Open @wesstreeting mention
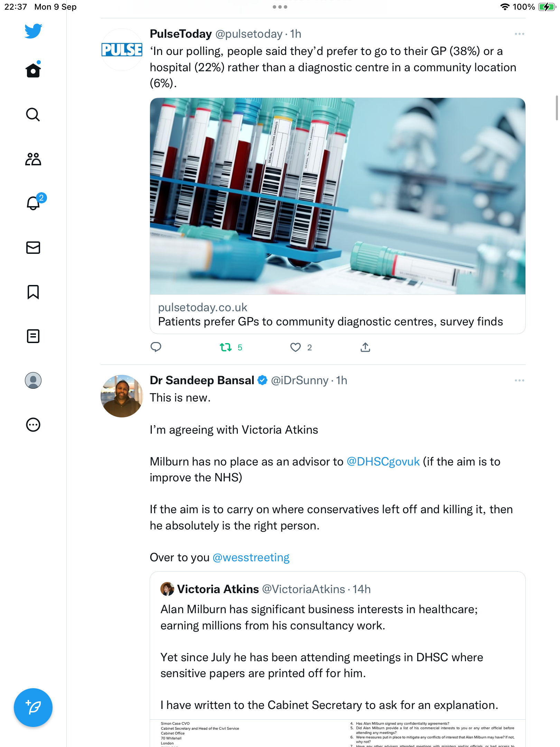Image resolution: width=560 pixels, height=747 pixels. click(251, 557)
